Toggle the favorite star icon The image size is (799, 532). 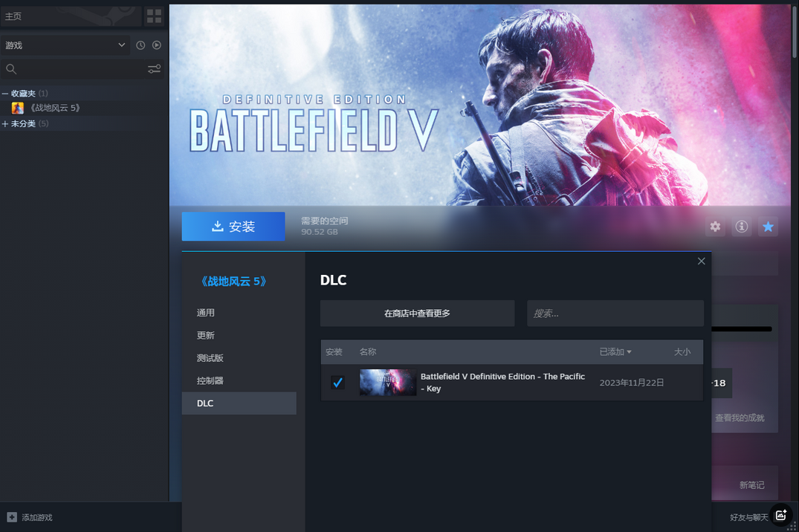(x=769, y=227)
